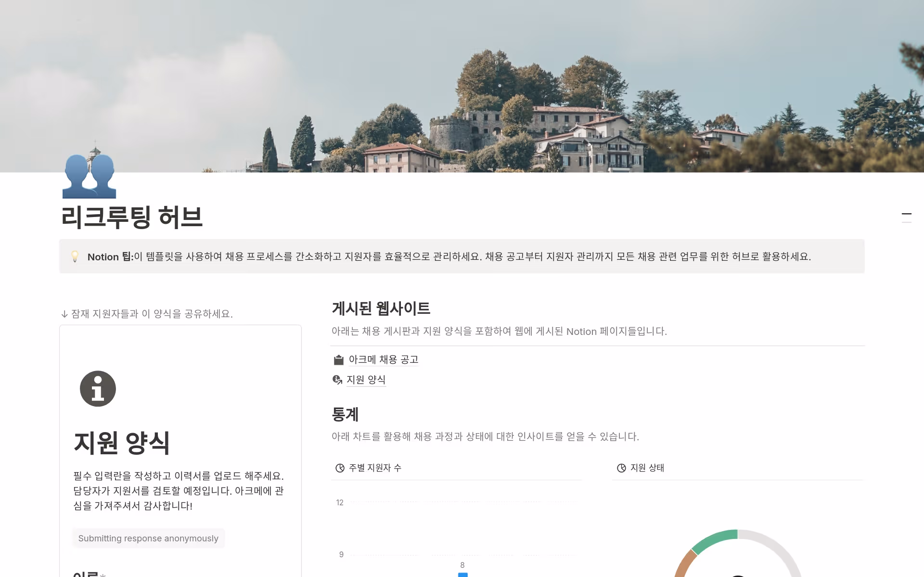This screenshot has width=924, height=577.
Task: Click the chart icon next to 지원 상태
Action: (x=621, y=468)
